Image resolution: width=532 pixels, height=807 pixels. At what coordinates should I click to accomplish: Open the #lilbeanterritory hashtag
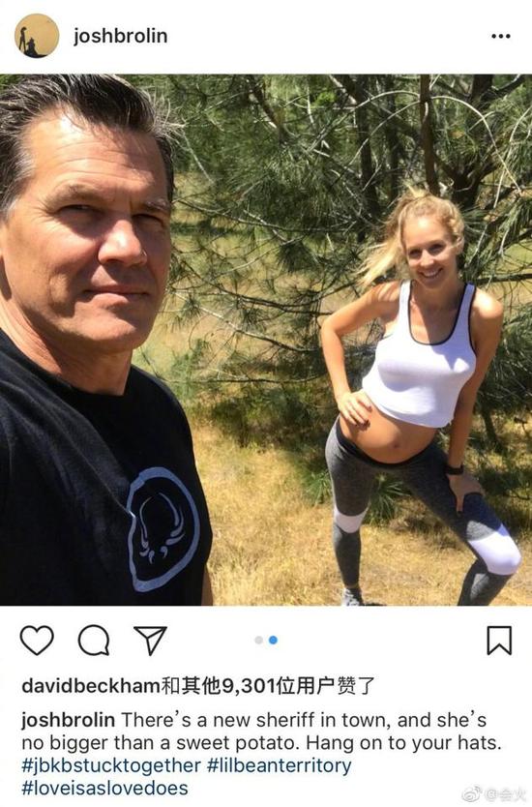click(279, 765)
